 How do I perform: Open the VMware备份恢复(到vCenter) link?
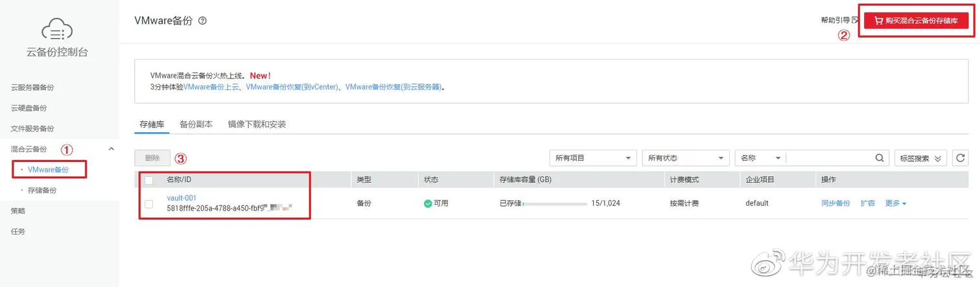click(292, 86)
